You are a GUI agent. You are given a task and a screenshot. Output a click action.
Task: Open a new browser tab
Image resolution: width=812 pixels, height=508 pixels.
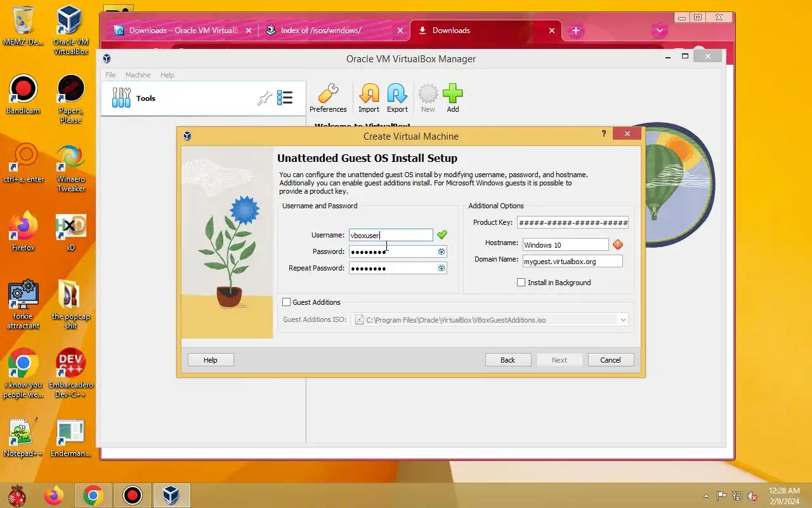tap(575, 30)
